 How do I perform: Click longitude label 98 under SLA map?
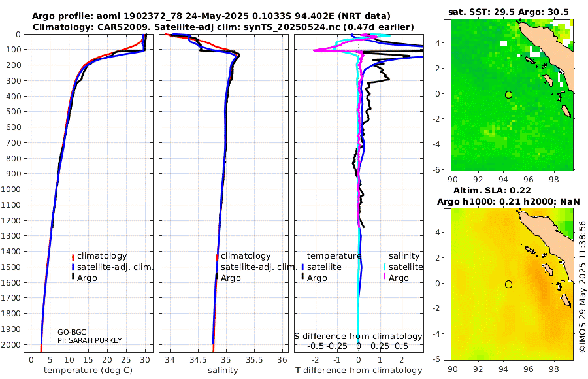point(554,369)
